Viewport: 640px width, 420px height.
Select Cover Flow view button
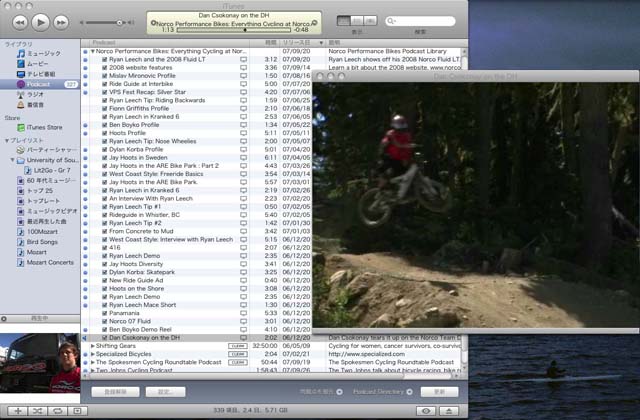[370, 20]
